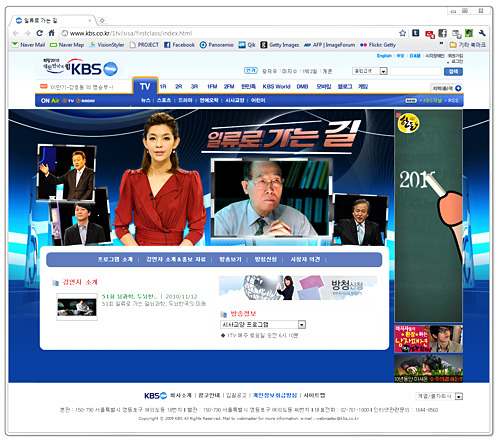Image resolution: width=500 pixels, height=440 pixels.
Task: Select the TV tab in the main navigation
Action: click(x=145, y=86)
